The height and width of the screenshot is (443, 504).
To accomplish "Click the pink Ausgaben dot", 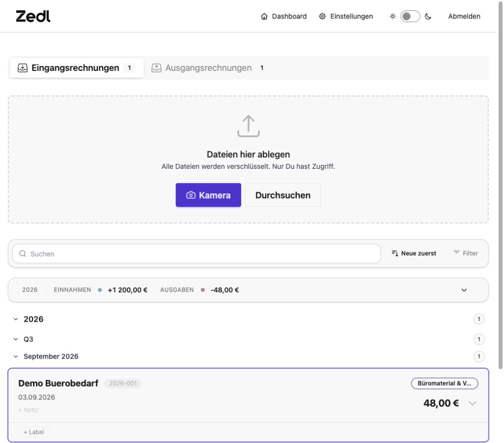I will [203, 290].
